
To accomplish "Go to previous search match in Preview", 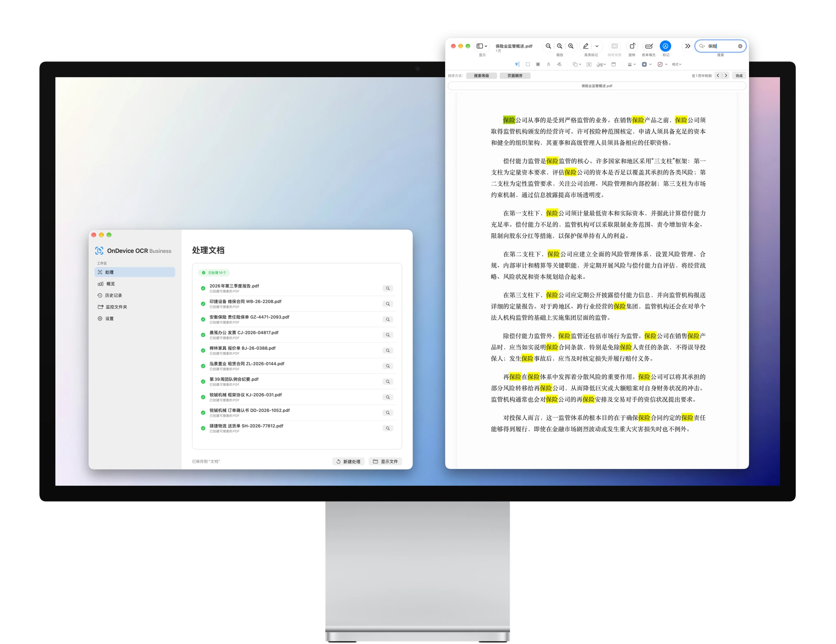I will (x=718, y=76).
